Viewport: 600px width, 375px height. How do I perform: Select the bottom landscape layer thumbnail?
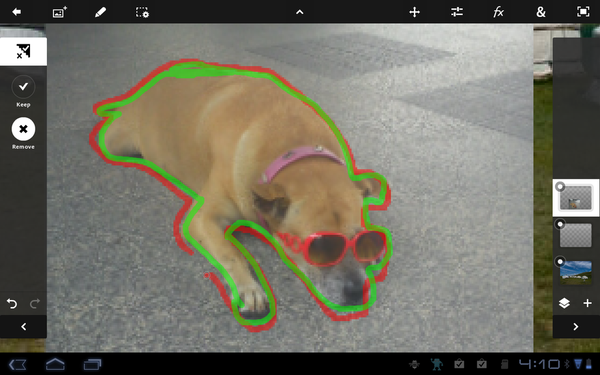click(x=576, y=272)
